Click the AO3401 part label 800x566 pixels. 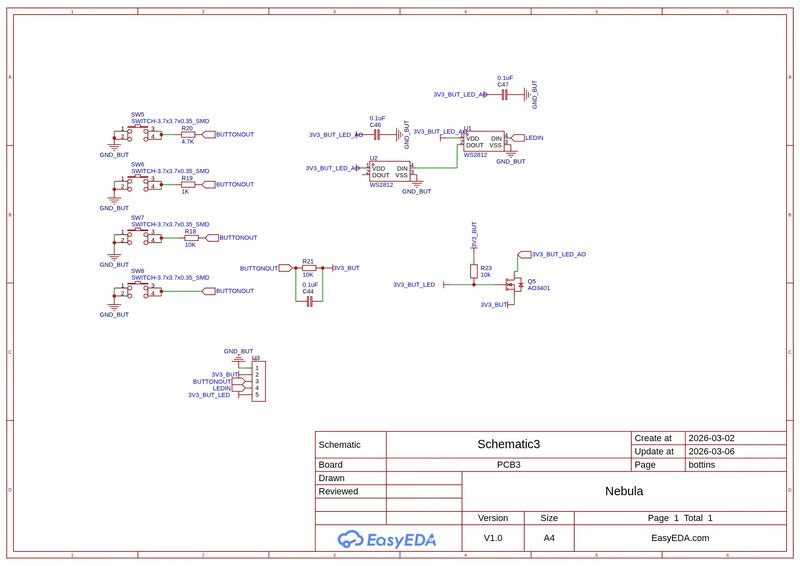point(539,288)
